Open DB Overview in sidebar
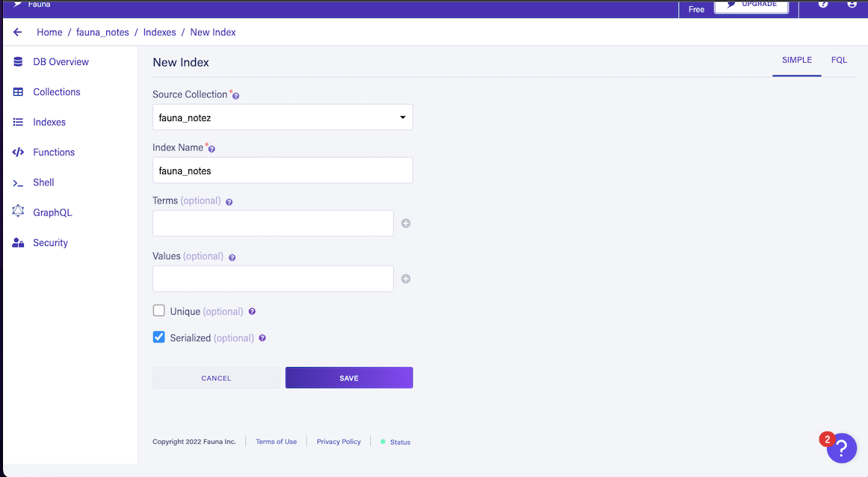868x477 pixels. 61,62
